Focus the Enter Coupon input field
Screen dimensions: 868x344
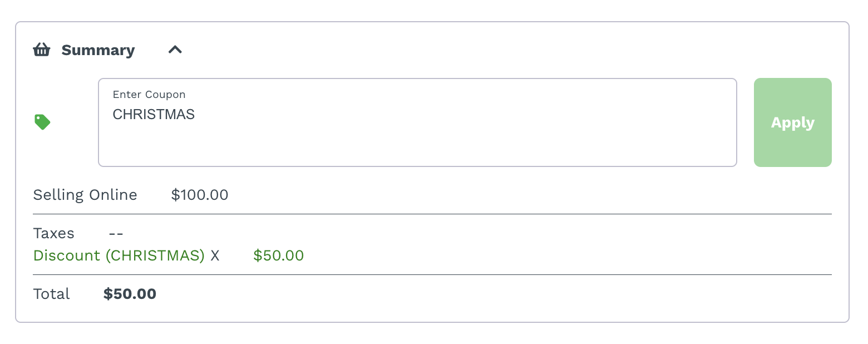[417, 139]
